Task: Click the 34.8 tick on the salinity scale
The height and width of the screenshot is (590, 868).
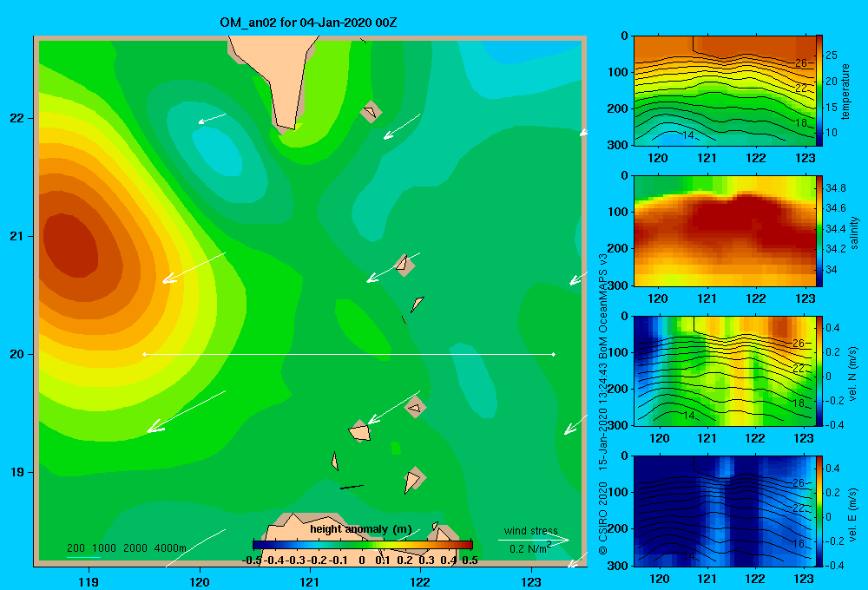Action: 835,188
